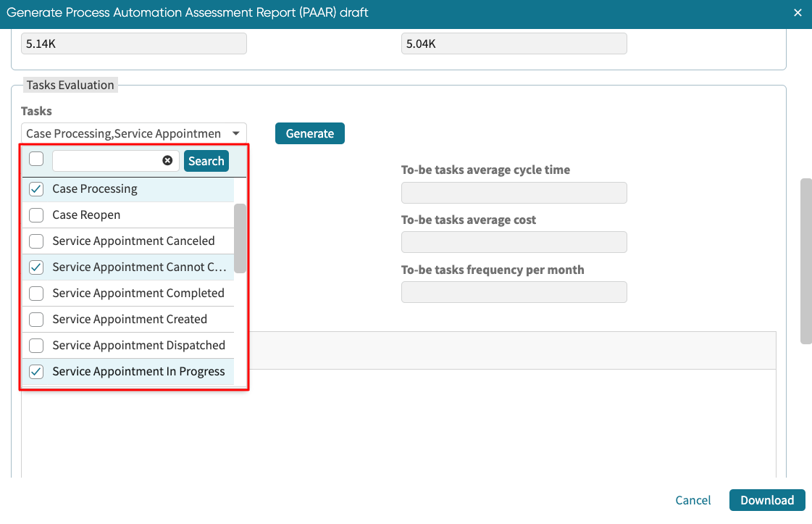Viewport: 812px width, 524px height.
Task: Check the Service Appointment Created checkbox
Action: pyautogui.click(x=36, y=320)
